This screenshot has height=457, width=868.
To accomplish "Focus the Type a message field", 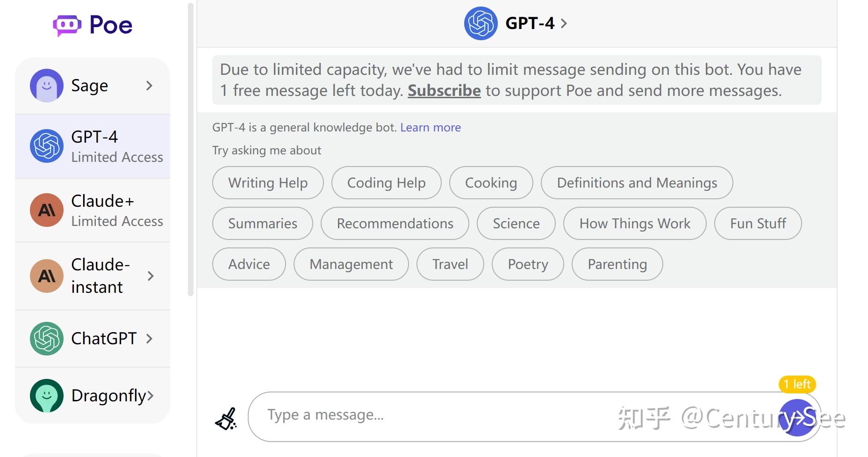I will point(467,415).
